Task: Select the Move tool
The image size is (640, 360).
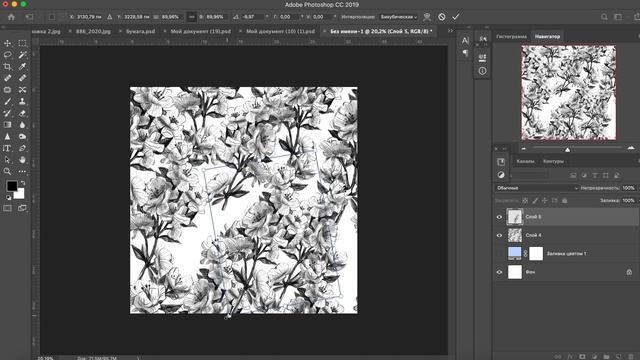Action: coord(7,43)
